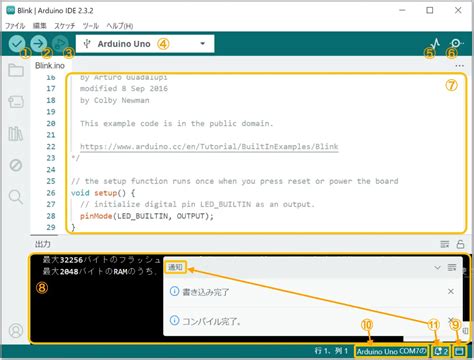Open the ヘルプ(H) menu
This screenshot has width=474, height=360.
[x=120, y=26]
